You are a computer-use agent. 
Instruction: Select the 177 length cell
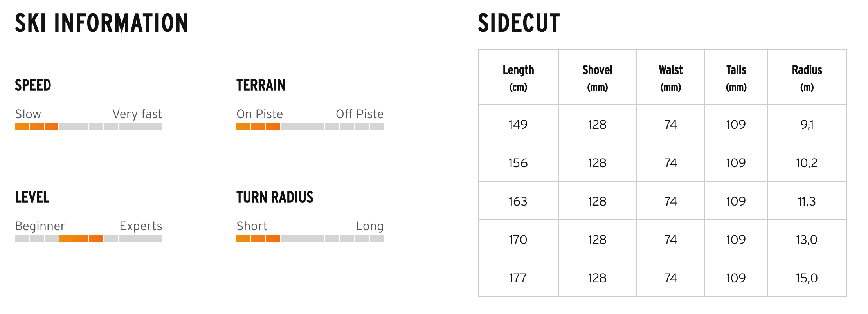pyautogui.click(x=518, y=278)
